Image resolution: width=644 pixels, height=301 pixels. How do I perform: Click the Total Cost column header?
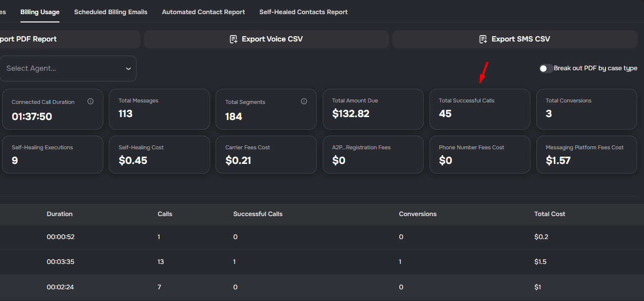pyautogui.click(x=549, y=214)
